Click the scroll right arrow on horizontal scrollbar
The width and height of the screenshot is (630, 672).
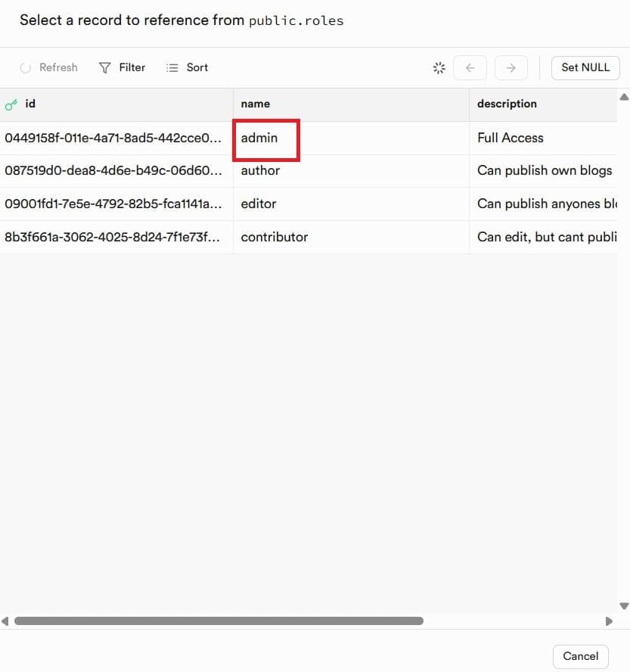coord(609,621)
